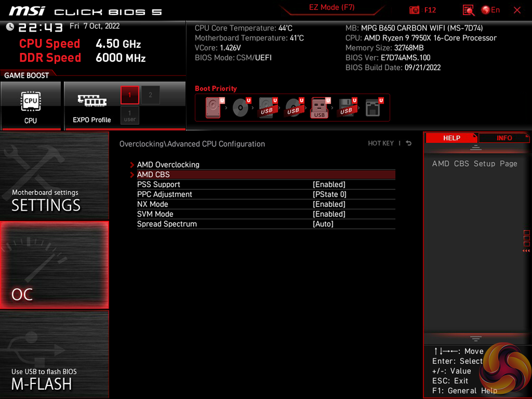Select the USB optical drive boot icon
The image size is (532, 399).
pos(294,108)
